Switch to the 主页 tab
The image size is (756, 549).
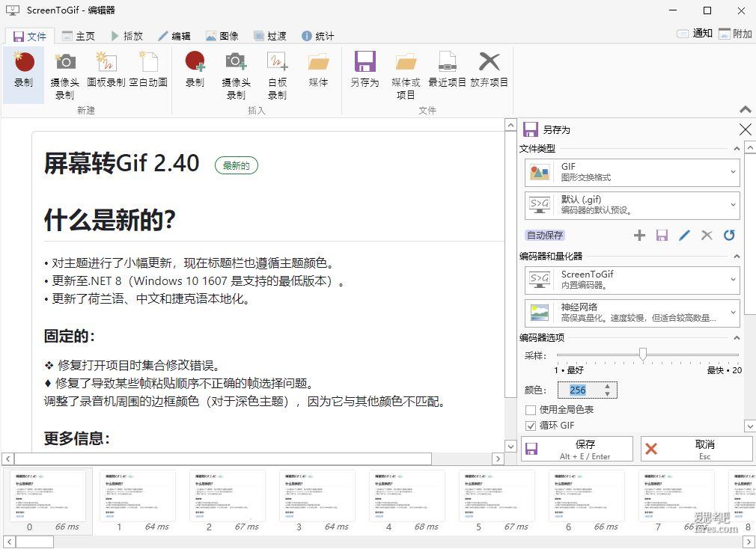point(79,36)
